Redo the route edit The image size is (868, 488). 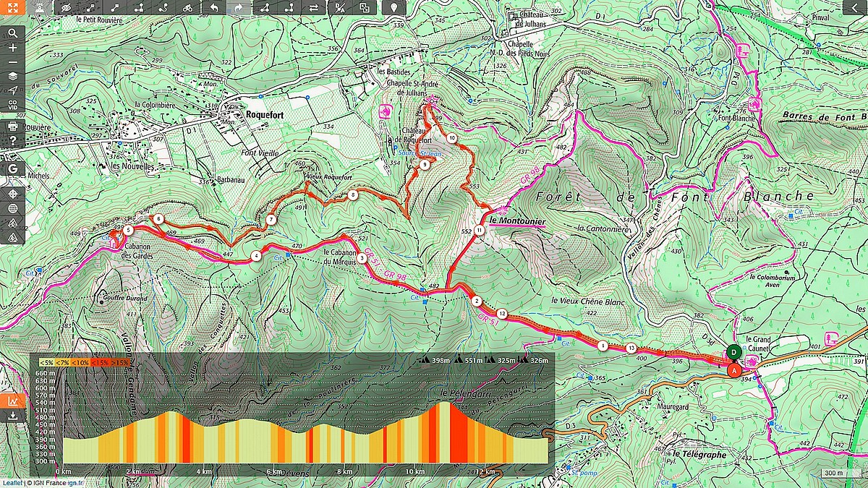(239, 7)
